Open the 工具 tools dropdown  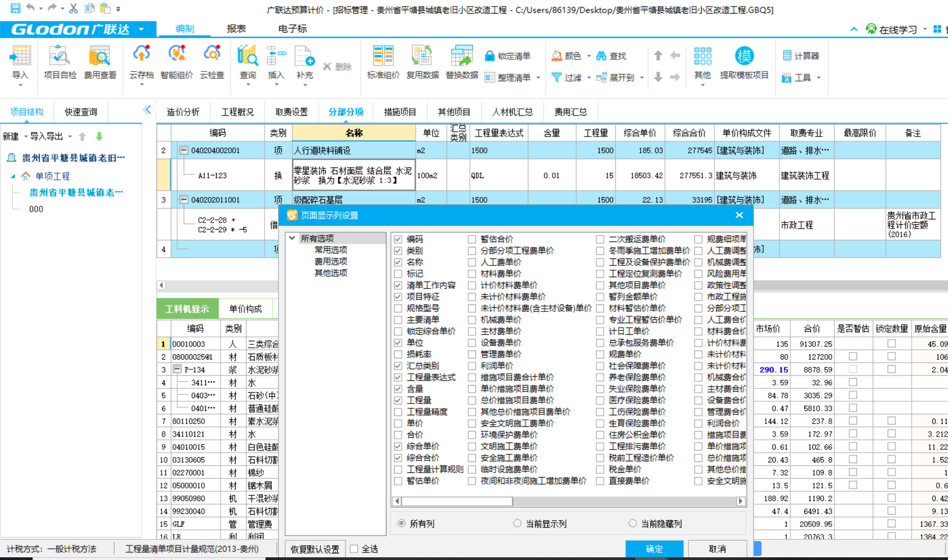tap(818, 78)
